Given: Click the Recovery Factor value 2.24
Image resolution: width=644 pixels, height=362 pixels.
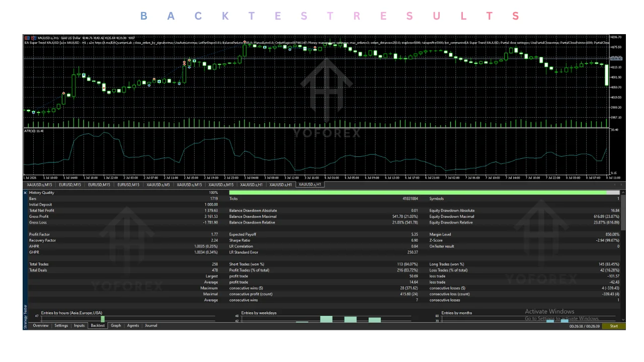Looking at the screenshot, I should pyautogui.click(x=215, y=240).
